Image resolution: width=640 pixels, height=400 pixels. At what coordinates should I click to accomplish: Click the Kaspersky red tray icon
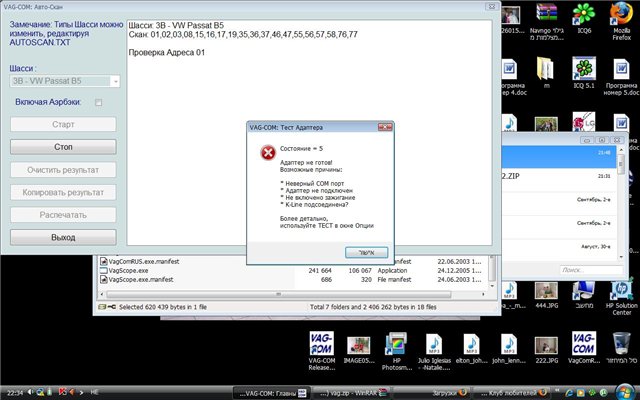pos(62,392)
